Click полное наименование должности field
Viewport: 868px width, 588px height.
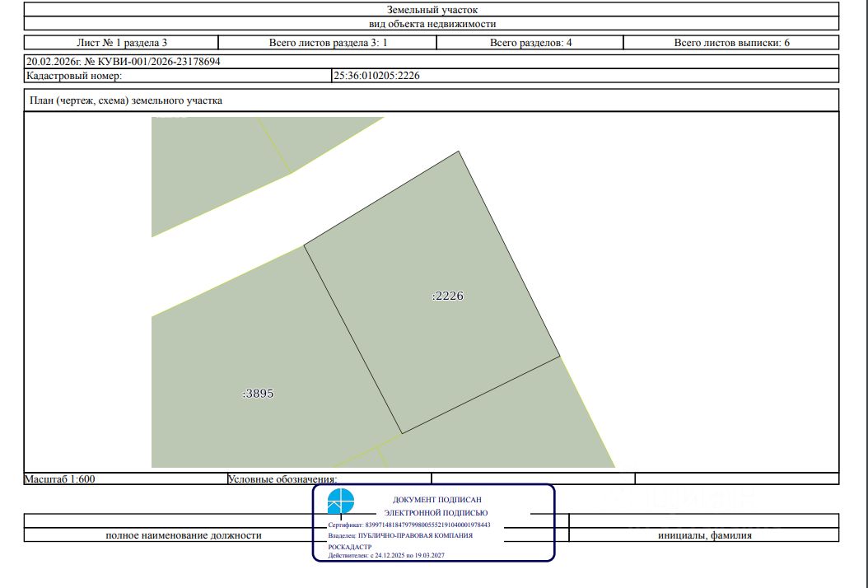183,535
